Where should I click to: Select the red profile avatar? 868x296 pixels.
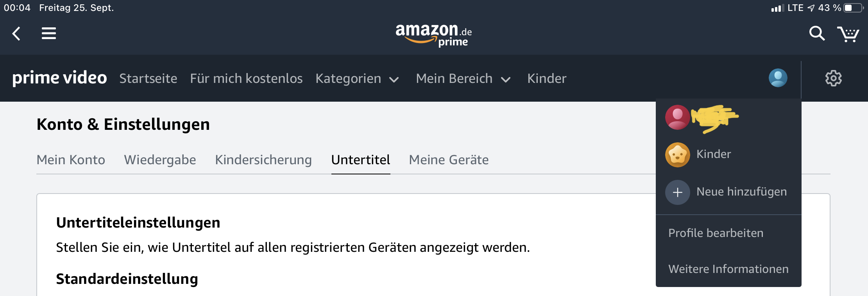point(677,117)
